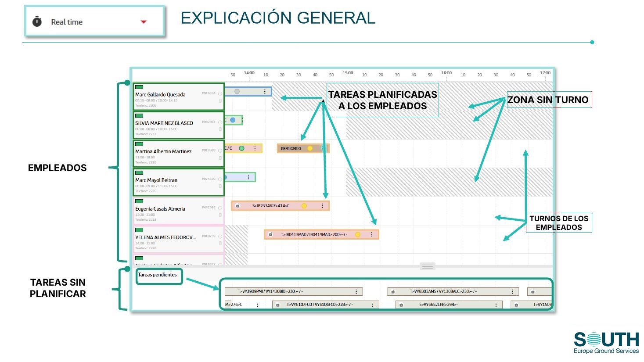644x362 pixels.
Task: Click the lock icon on pending task T>VY1509
Action: 516,305
